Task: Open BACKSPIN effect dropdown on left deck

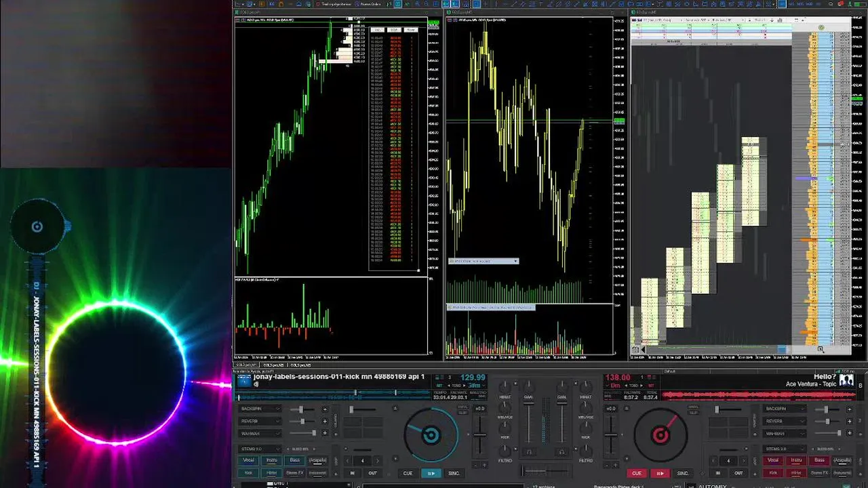Action: tap(260, 409)
